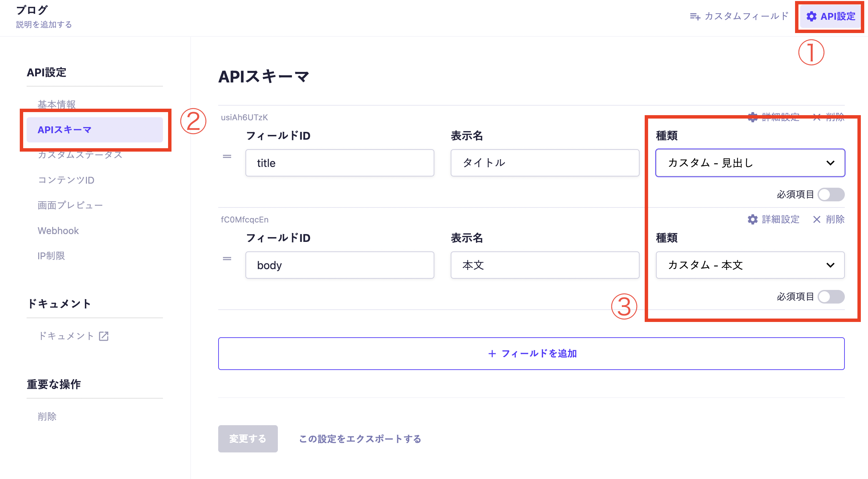Open the カスタム - 見出し type dropdown
This screenshot has height=479, width=868.
[x=750, y=163]
